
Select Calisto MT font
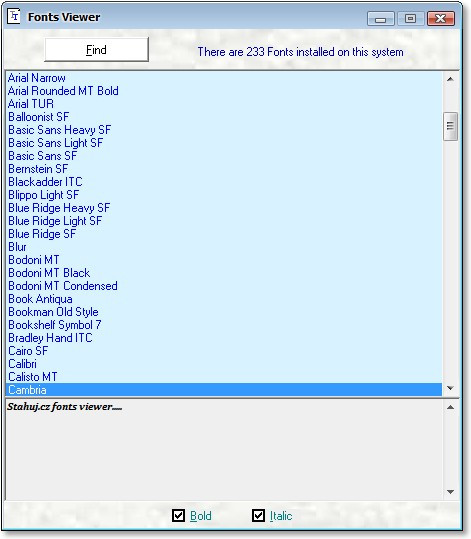pos(224,377)
